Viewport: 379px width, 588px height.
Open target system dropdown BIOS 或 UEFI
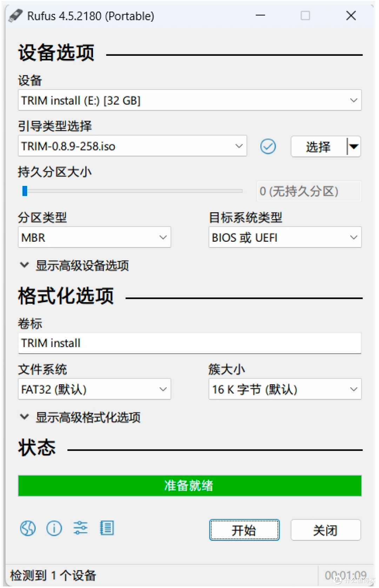pyautogui.click(x=285, y=238)
